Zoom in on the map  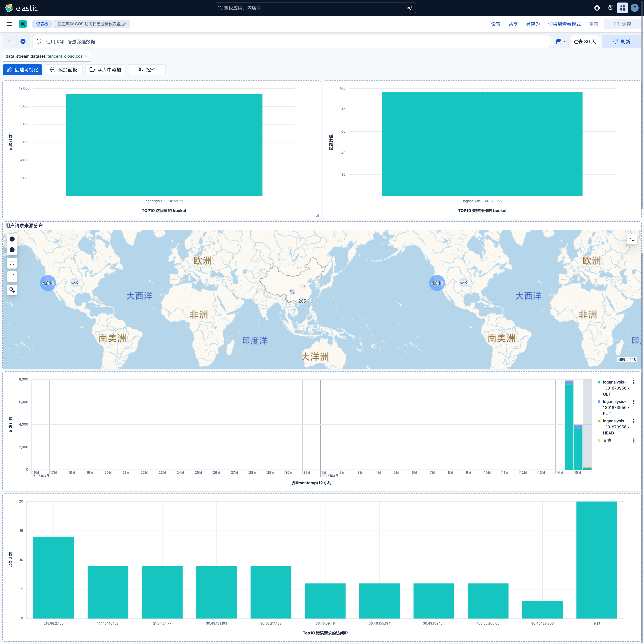[12, 239]
